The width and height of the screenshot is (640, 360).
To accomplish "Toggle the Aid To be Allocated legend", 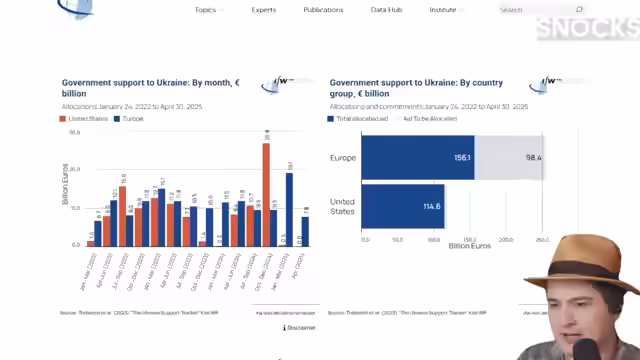I will click(426, 119).
